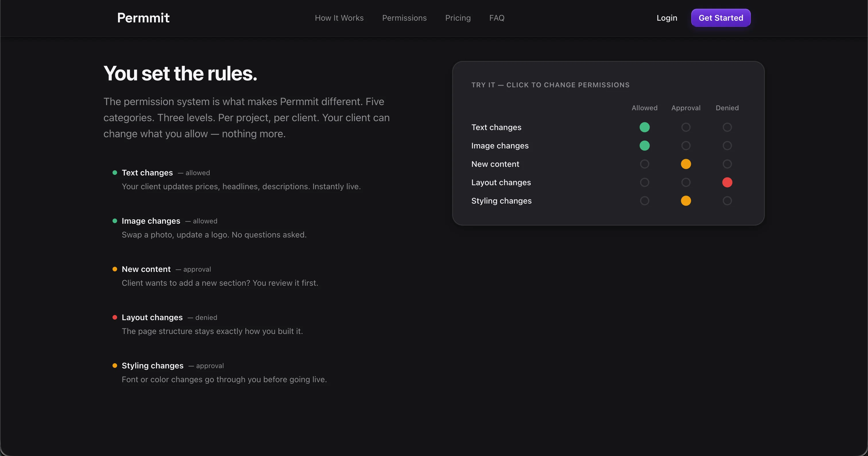Set Layout changes to Allowed

click(x=644, y=182)
